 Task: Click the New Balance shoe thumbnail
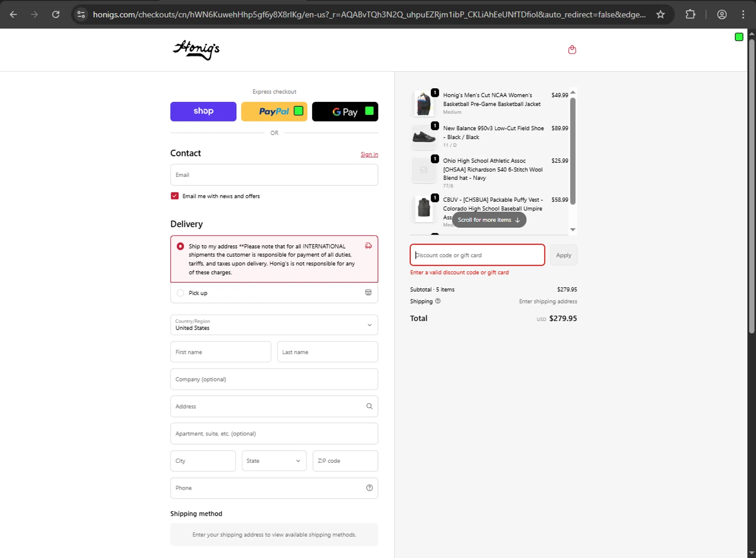(424, 137)
